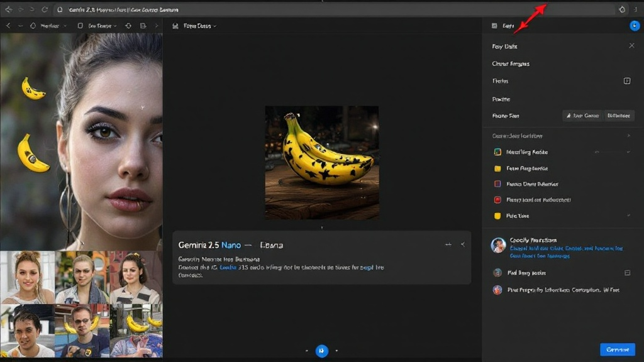The image size is (644, 362).
Task: Click the left segmented button with person icon
Action: (x=582, y=116)
